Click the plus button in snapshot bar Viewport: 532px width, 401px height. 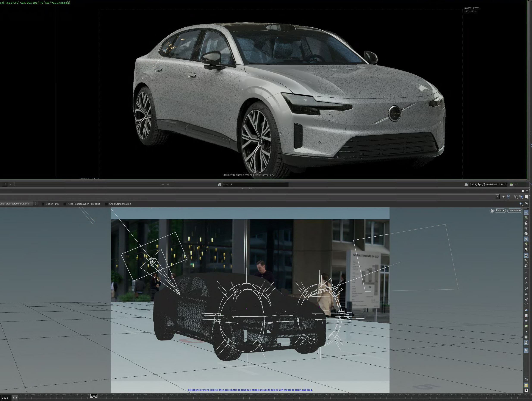tap(168, 185)
